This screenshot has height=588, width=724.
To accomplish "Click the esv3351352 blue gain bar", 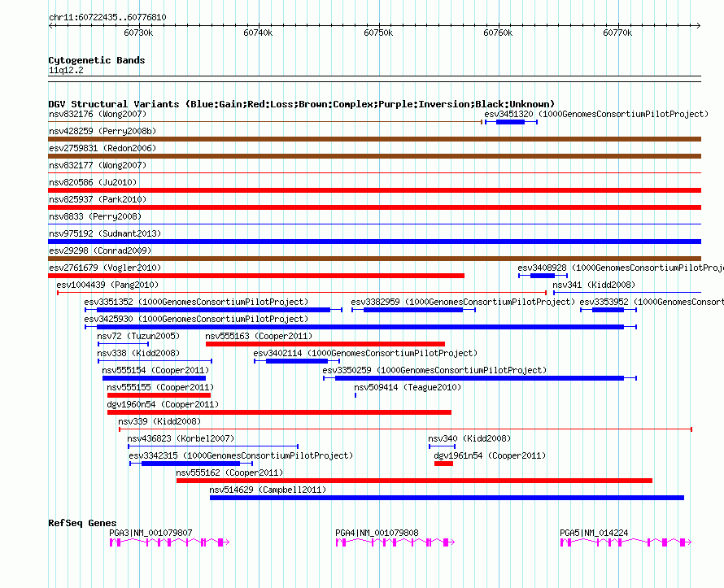I will 213,310.
